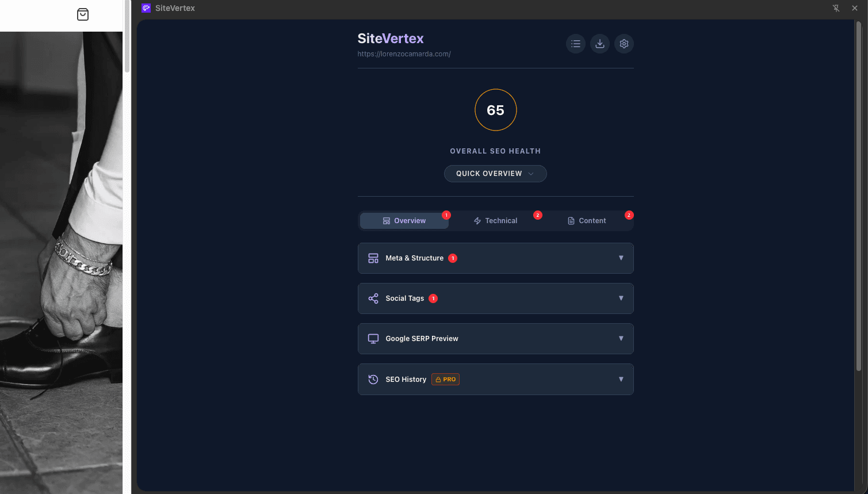Switch to the Technical tab
This screenshot has width=868, height=494.
click(495, 221)
